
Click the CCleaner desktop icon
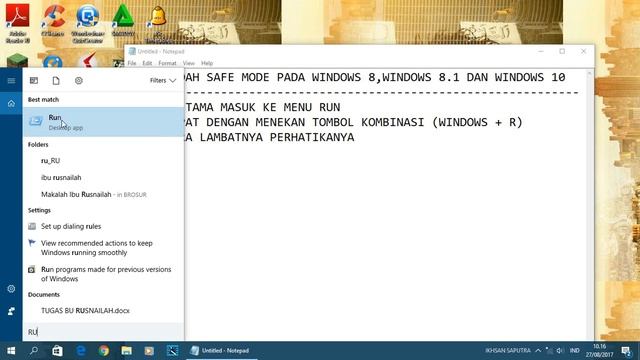(53, 21)
